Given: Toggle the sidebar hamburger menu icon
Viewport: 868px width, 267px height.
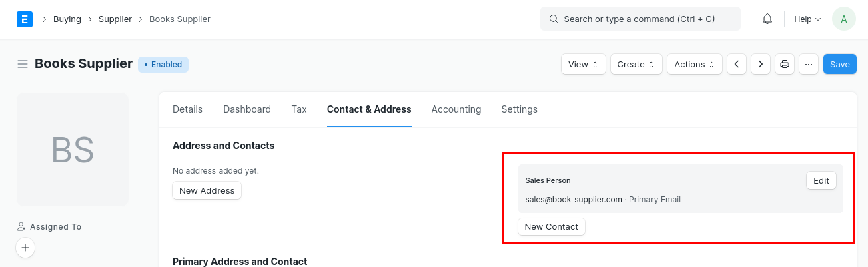Looking at the screenshot, I should (x=23, y=64).
